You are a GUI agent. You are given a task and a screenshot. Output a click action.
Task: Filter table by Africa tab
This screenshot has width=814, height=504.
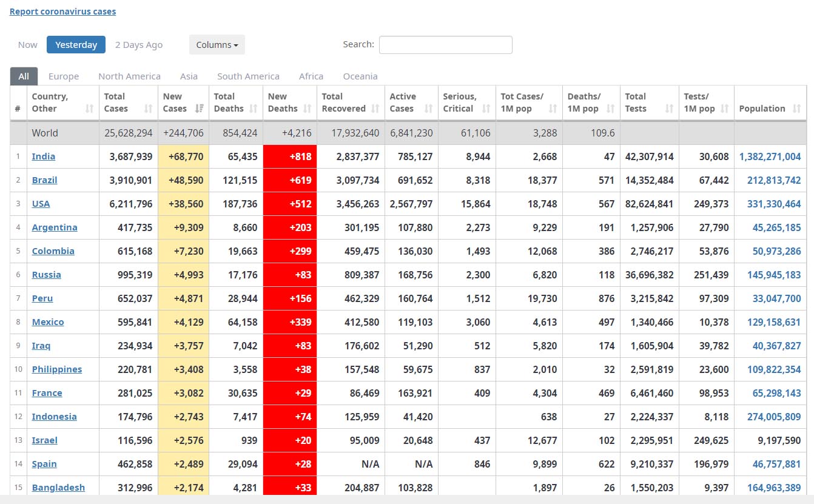tap(311, 76)
